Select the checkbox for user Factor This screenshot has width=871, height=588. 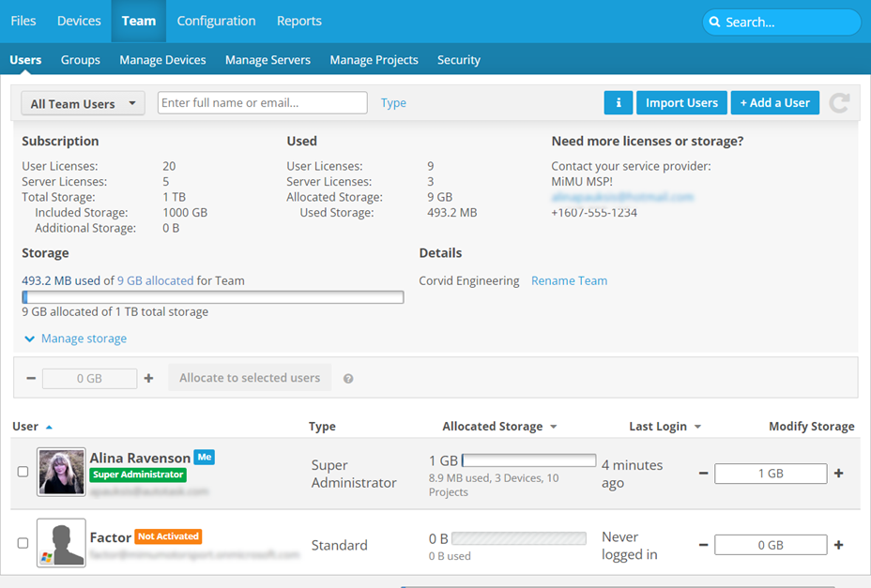23,543
